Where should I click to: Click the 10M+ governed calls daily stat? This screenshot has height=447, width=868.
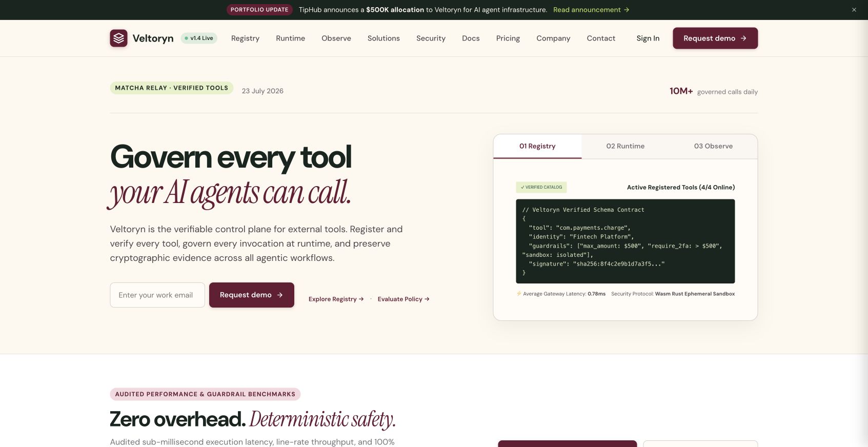[x=713, y=91]
